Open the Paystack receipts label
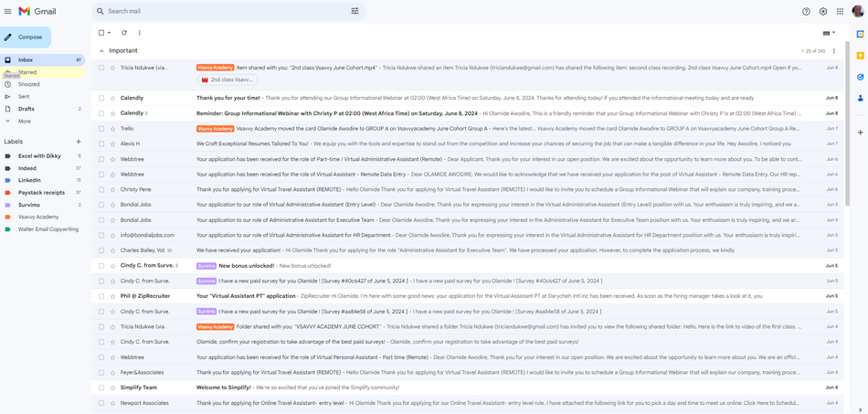This screenshot has height=414, width=868. pyautogui.click(x=43, y=193)
